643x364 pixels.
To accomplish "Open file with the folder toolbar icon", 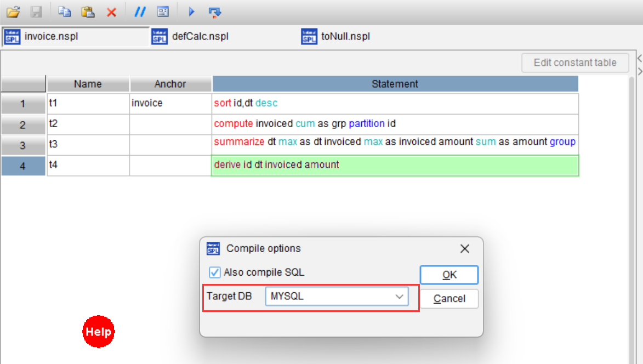I will pos(13,12).
